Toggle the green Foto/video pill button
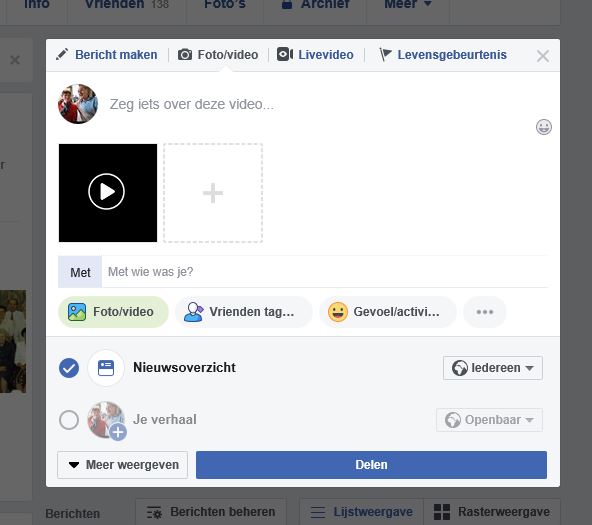 113,312
